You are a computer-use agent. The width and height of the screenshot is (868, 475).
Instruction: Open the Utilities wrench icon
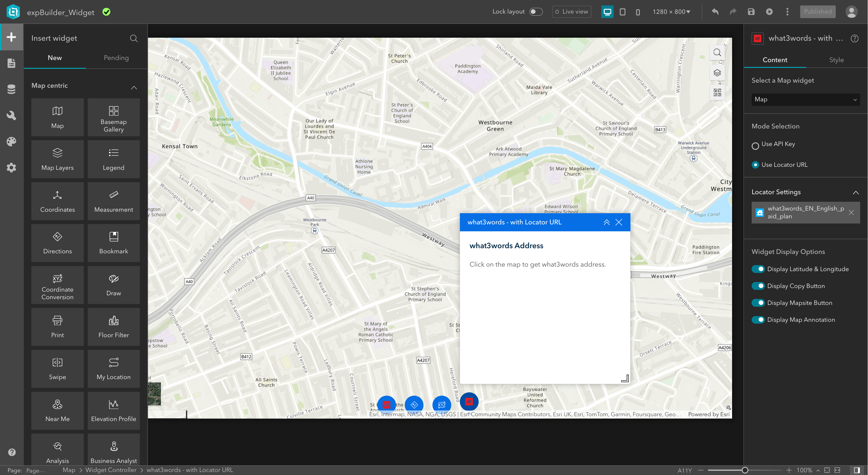coord(11,115)
